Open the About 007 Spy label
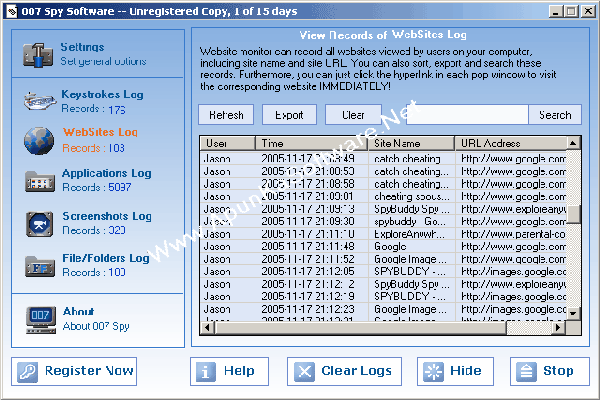This screenshot has width=600, height=400. click(96, 326)
